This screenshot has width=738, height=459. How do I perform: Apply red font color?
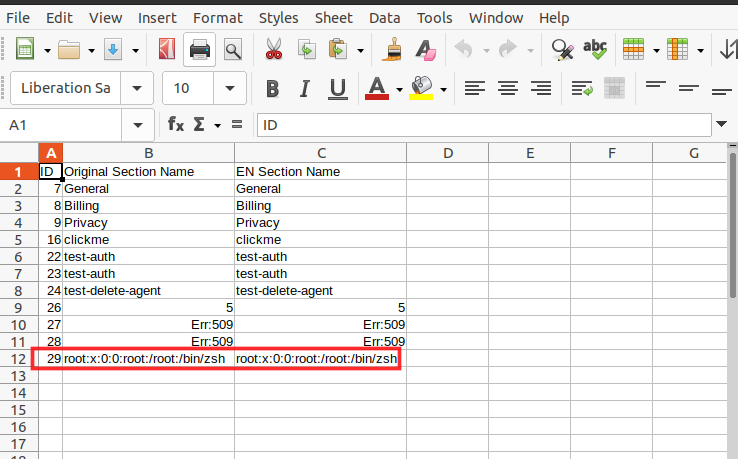click(x=377, y=88)
